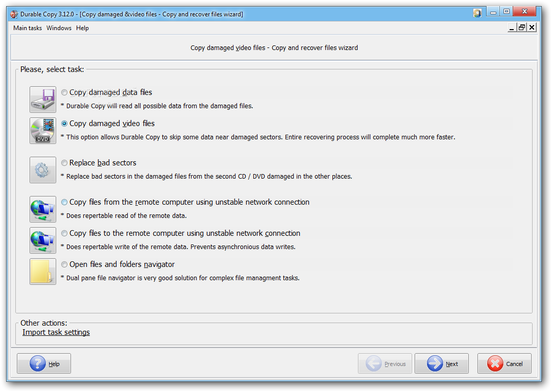
Task: Click the wizard heading "Copy damaged video files - Copy and recover files wizard"
Action: [x=274, y=48]
